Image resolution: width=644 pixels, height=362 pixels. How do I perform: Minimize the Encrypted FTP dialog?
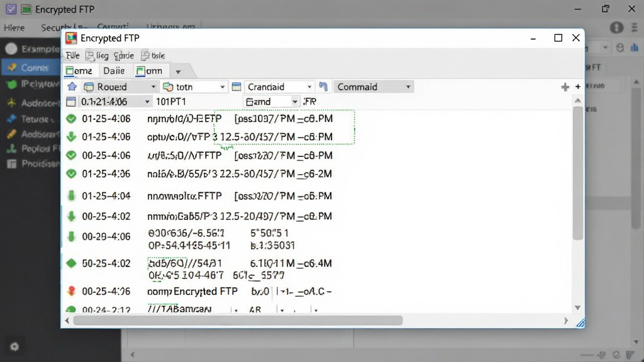(533, 38)
